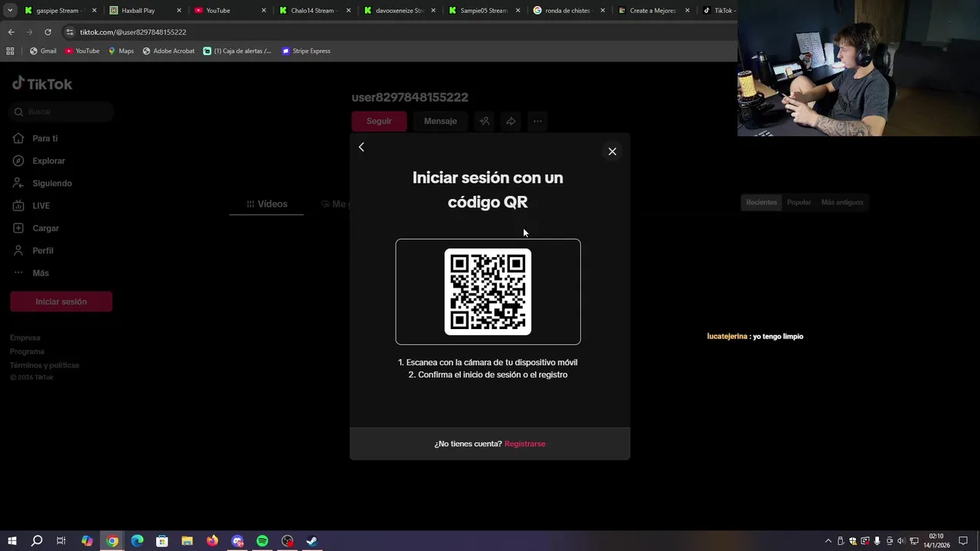Open Task View on the taskbar
Screen dimensions: 980x551
point(61,541)
